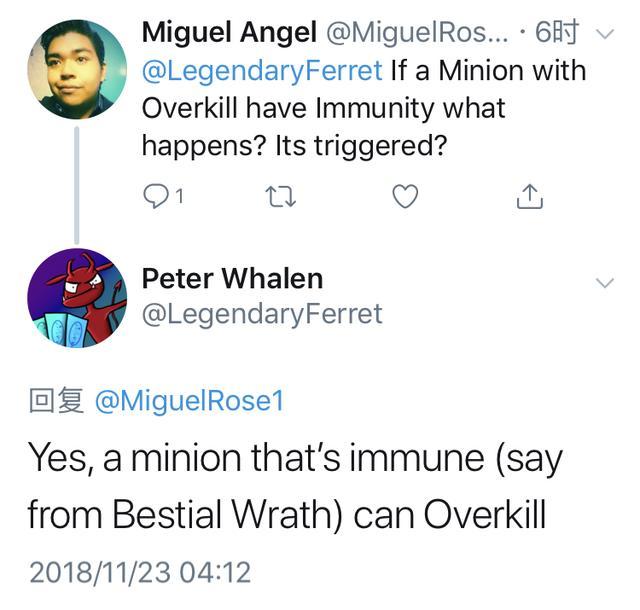Screen dimensions: 640x610
Task: Select Peter Whalen's Bestial Wrath reply text
Action: coord(295,486)
